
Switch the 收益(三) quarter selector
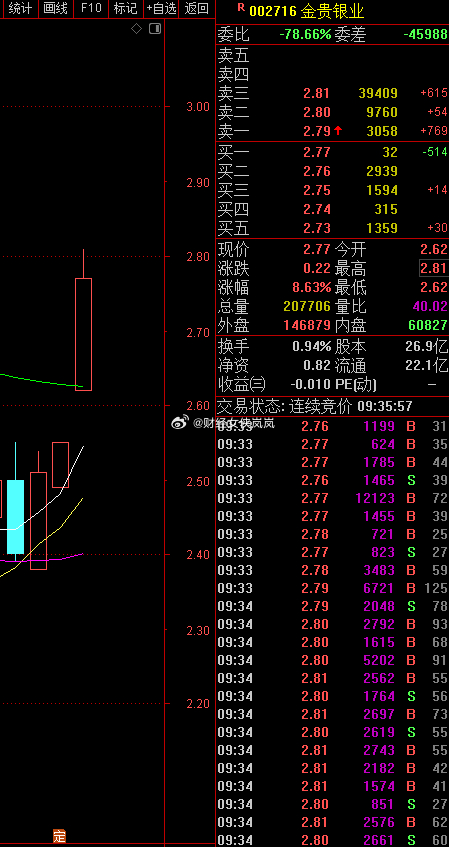(x=242, y=385)
